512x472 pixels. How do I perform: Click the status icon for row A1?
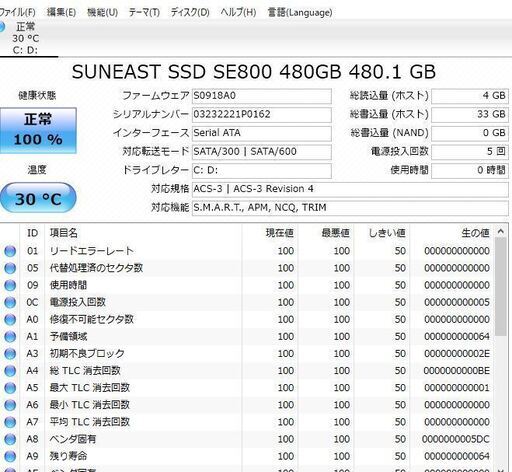10,337
